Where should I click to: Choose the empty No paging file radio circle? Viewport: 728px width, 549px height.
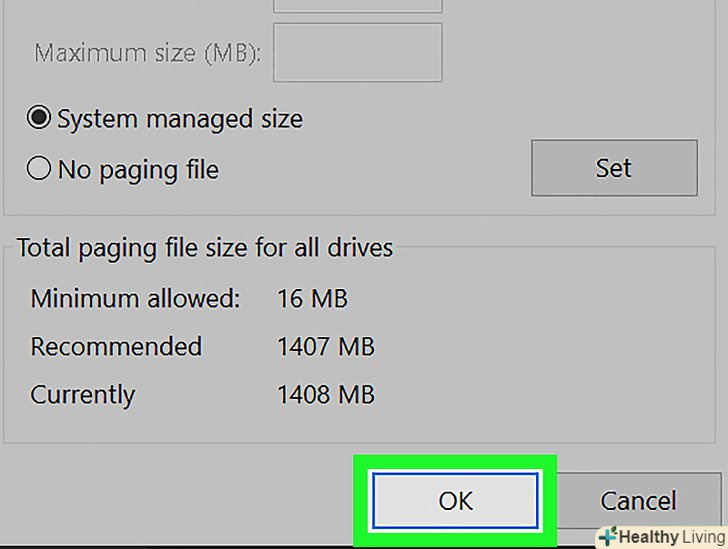(39, 169)
